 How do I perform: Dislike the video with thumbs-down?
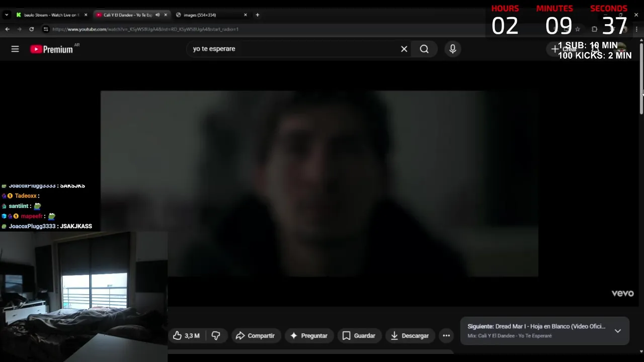(216, 335)
